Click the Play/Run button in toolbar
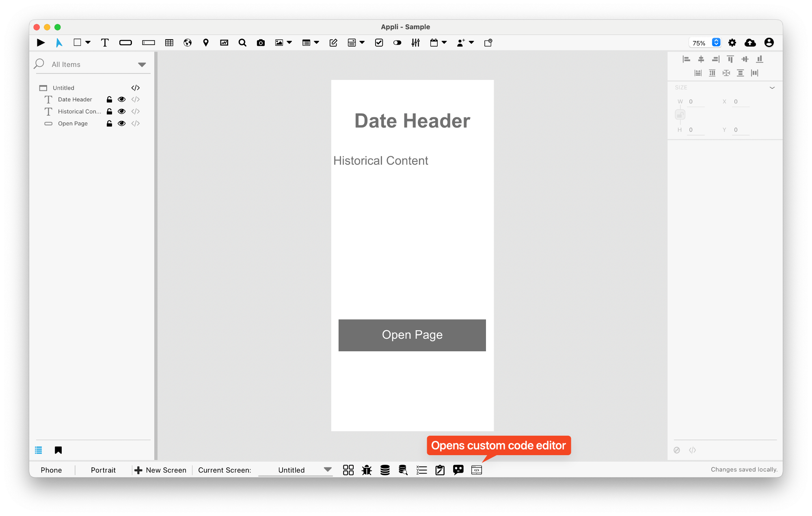Image resolution: width=812 pixels, height=516 pixels. pos(41,42)
